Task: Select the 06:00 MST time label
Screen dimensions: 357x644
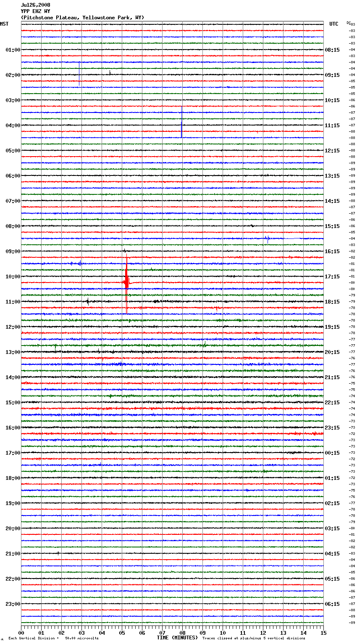Action: 13,176
